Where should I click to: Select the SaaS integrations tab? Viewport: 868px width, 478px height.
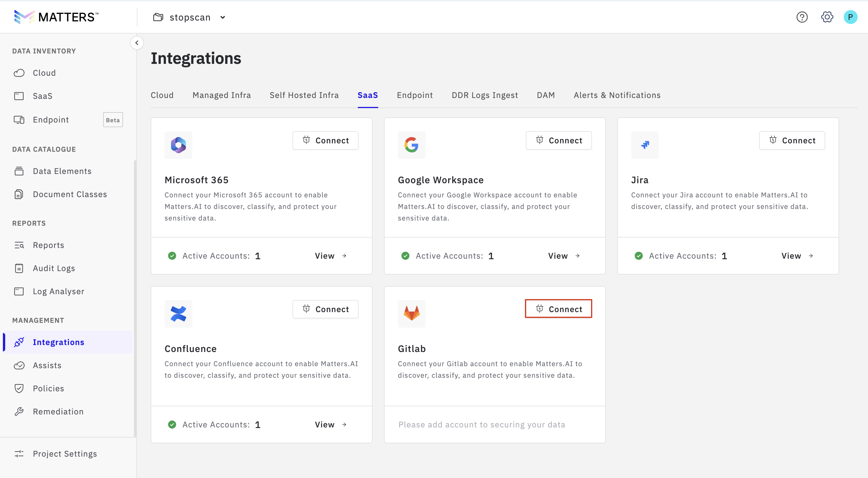(x=368, y=95)
